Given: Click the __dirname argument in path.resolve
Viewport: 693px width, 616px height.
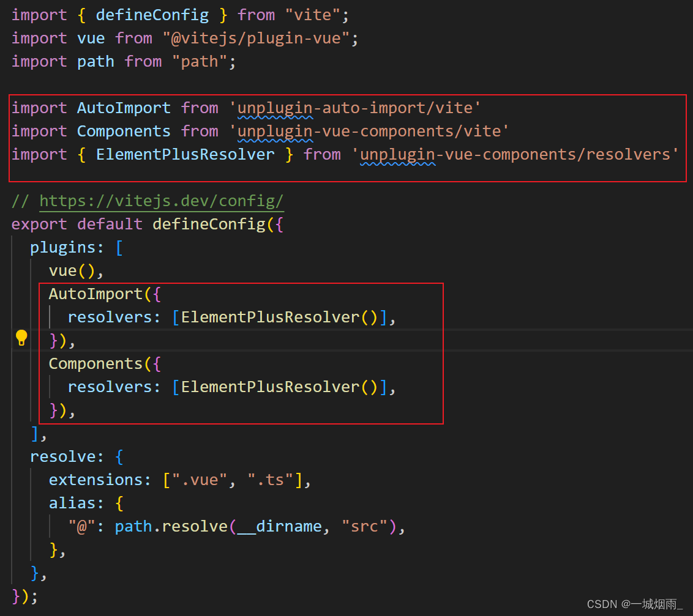Looking at the screenshot, I should [x=279, y=527].
